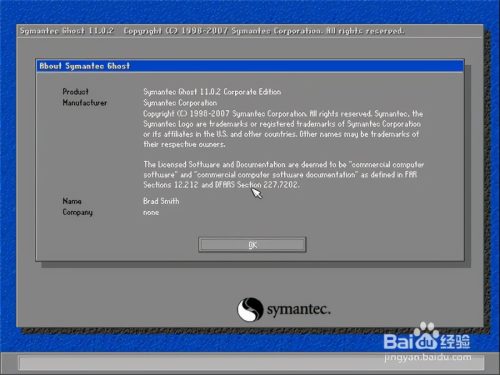Click the Baidu paw print logo
The width and height of the screenshot is (500, 375).
click(x=426, y=336)
